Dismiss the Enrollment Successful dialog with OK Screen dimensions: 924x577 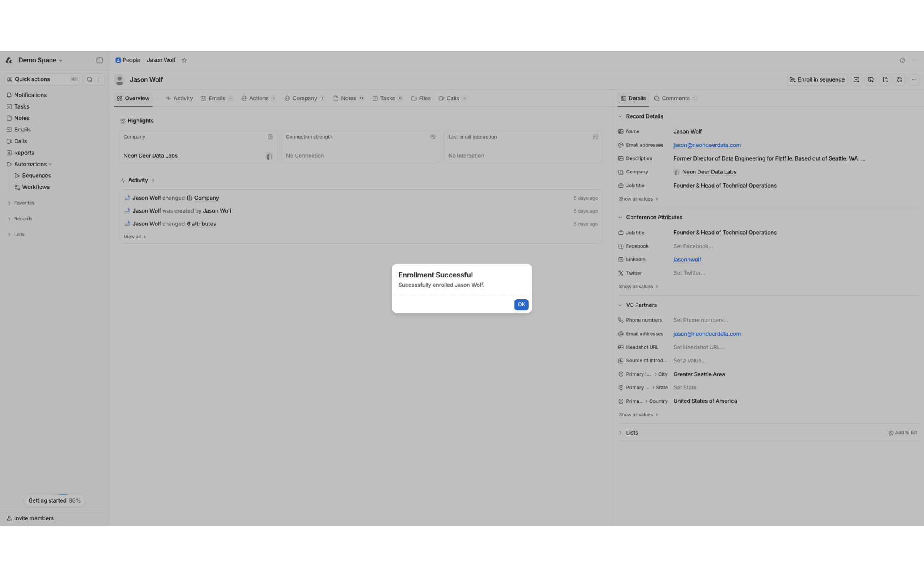click(x=521, y=305)
